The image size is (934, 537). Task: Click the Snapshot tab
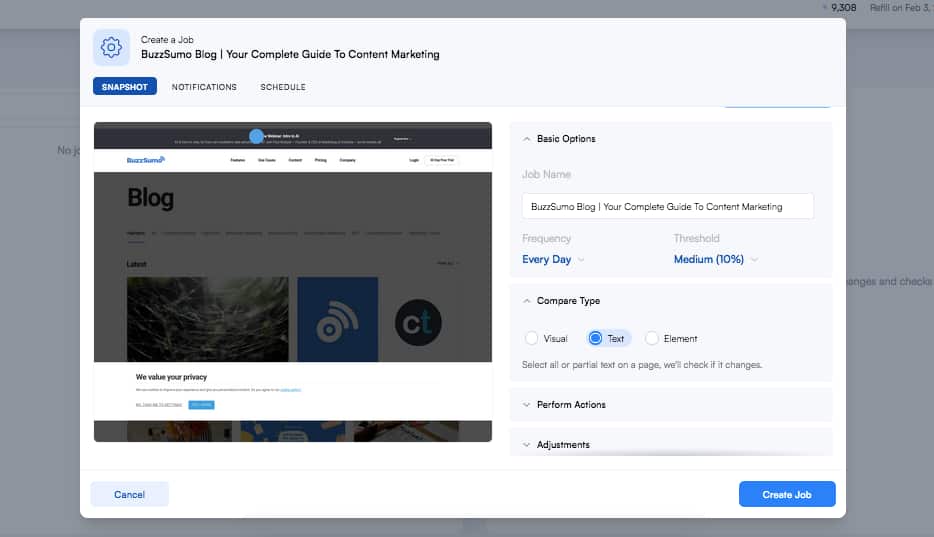pyautogui.click(x=125, y=87)
